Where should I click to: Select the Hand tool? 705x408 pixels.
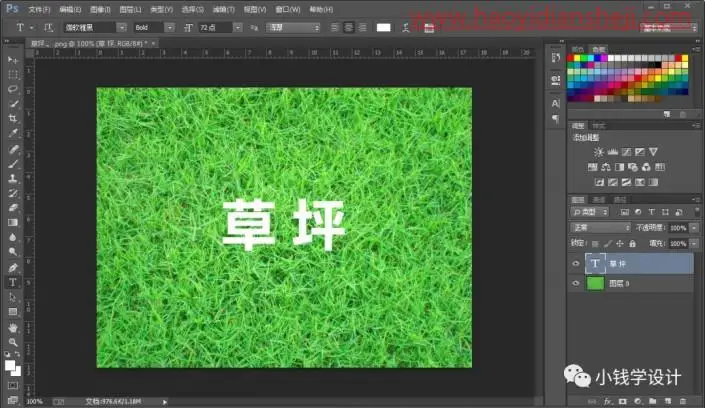pyautogui.click(x=13, y=327)
